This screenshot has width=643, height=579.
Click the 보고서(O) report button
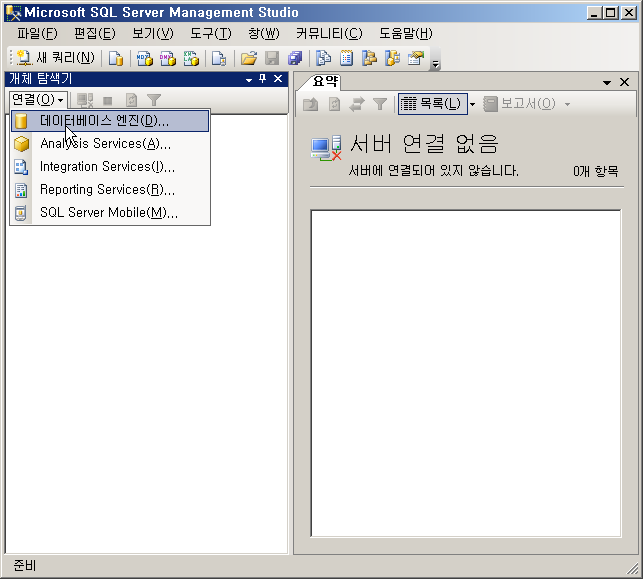[x=520, y=104]
